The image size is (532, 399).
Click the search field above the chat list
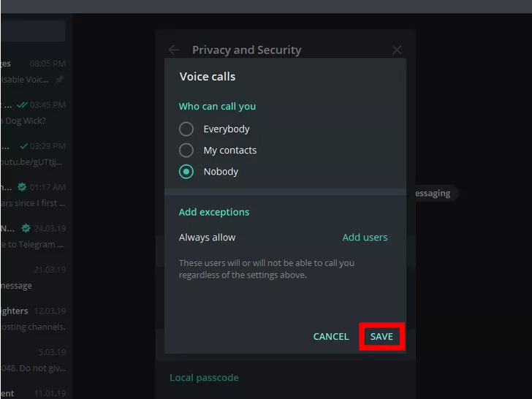tap(33, 31)
